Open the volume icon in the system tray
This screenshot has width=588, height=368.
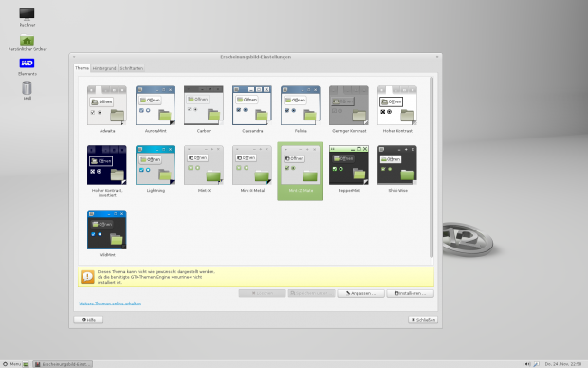pos(527,364)
